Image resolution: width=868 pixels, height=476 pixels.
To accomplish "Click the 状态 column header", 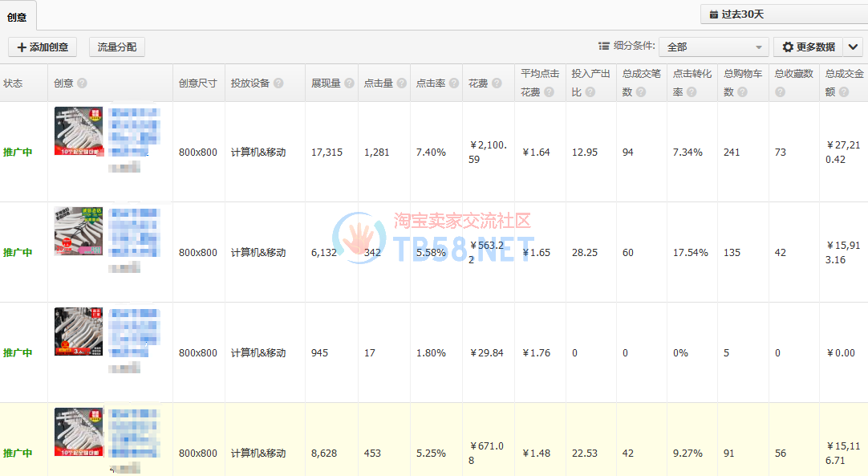I will coord(14,83).
